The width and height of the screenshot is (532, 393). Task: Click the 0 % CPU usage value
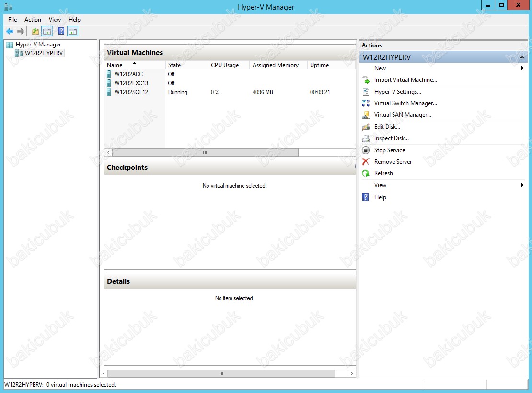pos(215,92)
